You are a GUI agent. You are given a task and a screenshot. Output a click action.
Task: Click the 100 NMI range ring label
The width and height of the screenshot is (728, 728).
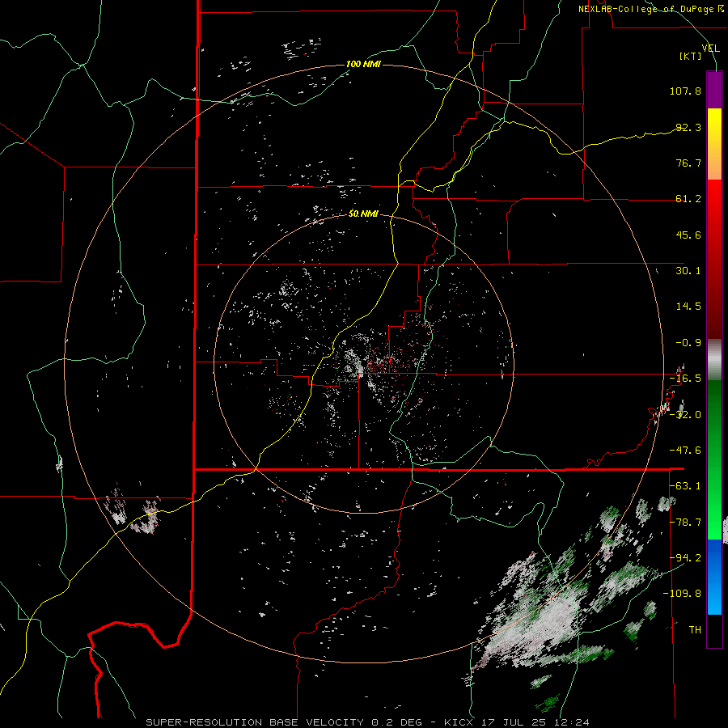(x=363, y=64)
